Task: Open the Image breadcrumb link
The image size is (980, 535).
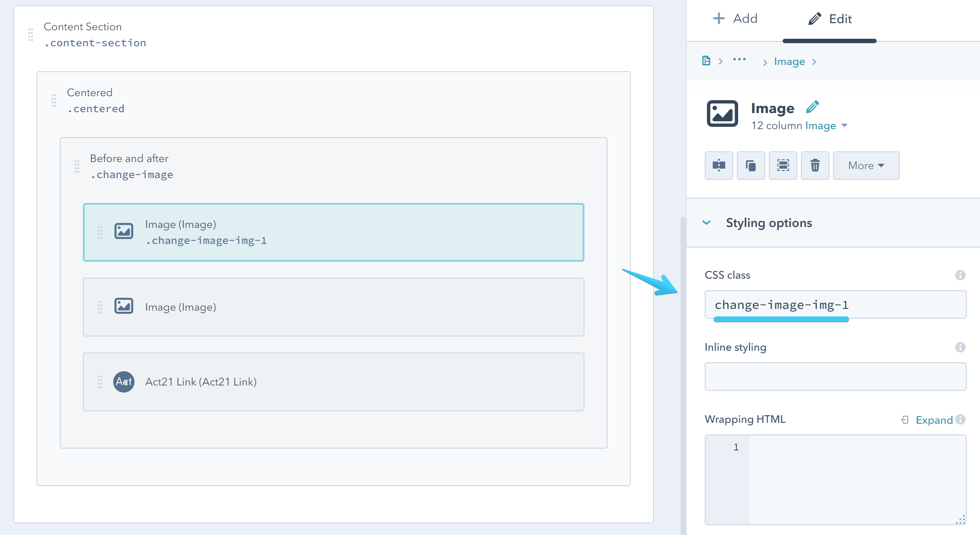Action: [x=789, y=61]
